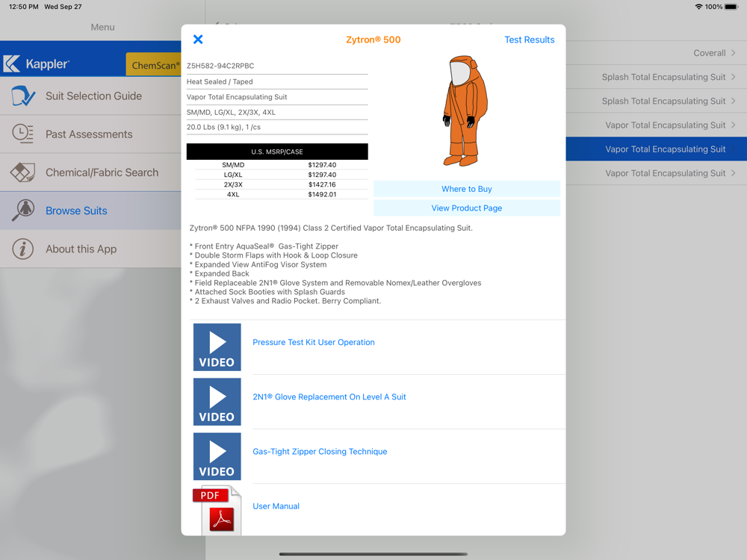Open Pressure Test Kit User Operation link
747x560 pixels.
(314, 343)
